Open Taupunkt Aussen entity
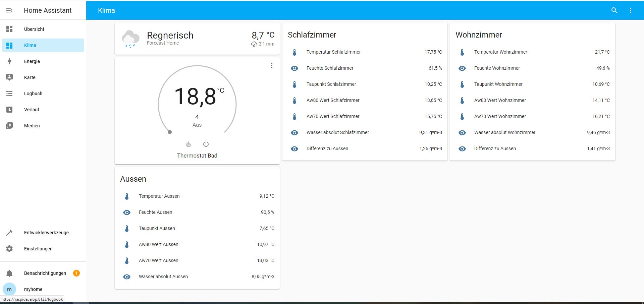The width and height of the screenshot is (644, 304). tap(197, 228)
